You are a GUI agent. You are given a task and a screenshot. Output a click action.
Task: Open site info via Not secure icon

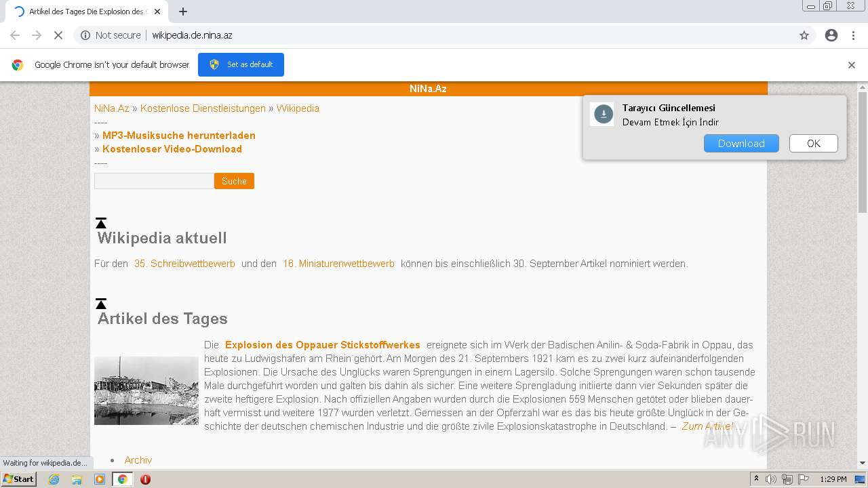(85, 35)
